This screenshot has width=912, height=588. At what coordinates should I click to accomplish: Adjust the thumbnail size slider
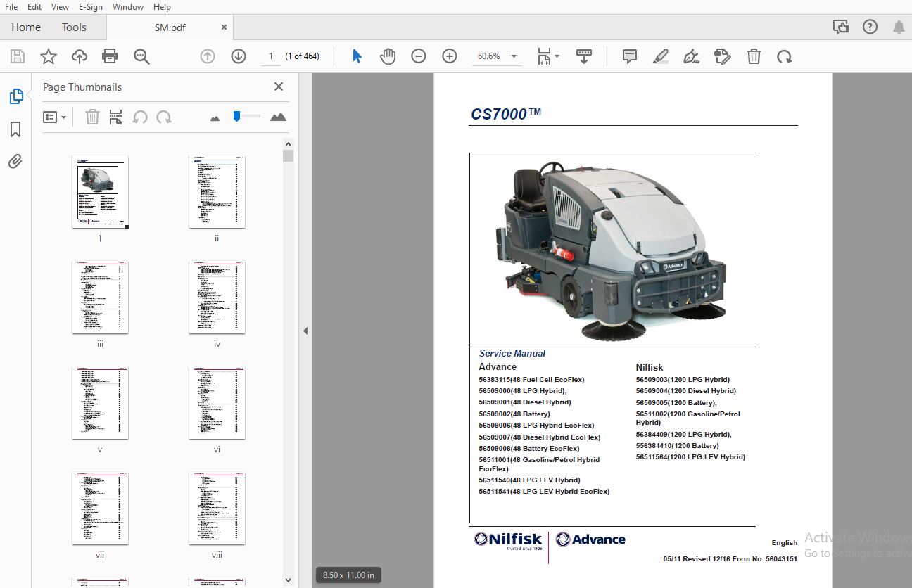click(x=237, y=116)
